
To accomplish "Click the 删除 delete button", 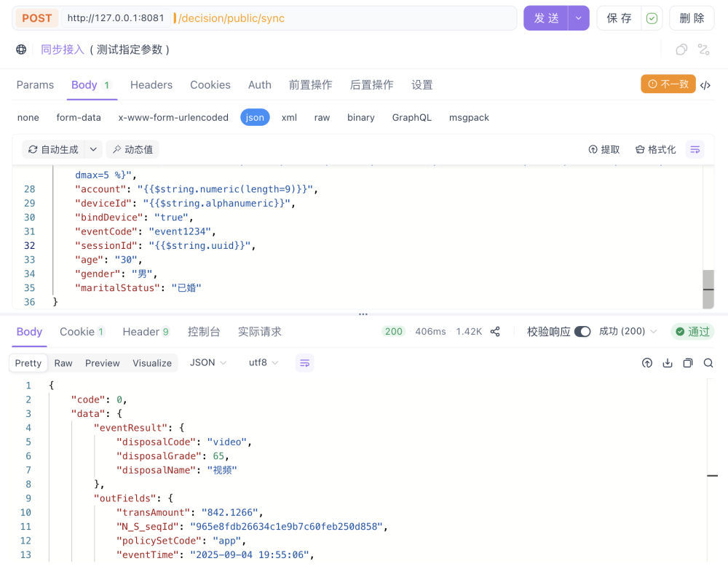I will pyautogui.click(x=692, y=18).
